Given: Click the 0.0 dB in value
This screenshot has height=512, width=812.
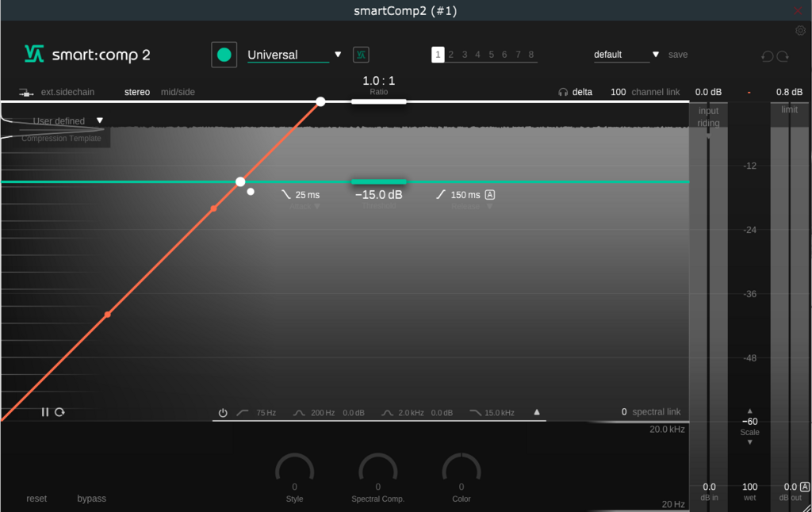Looking at the screenshot, I should [x=709, y=487].
